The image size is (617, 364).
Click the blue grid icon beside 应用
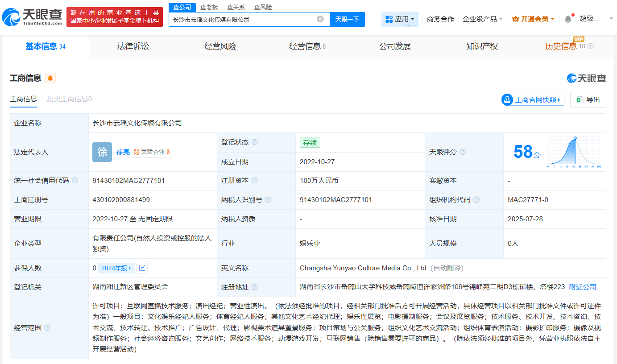[390, 18]
